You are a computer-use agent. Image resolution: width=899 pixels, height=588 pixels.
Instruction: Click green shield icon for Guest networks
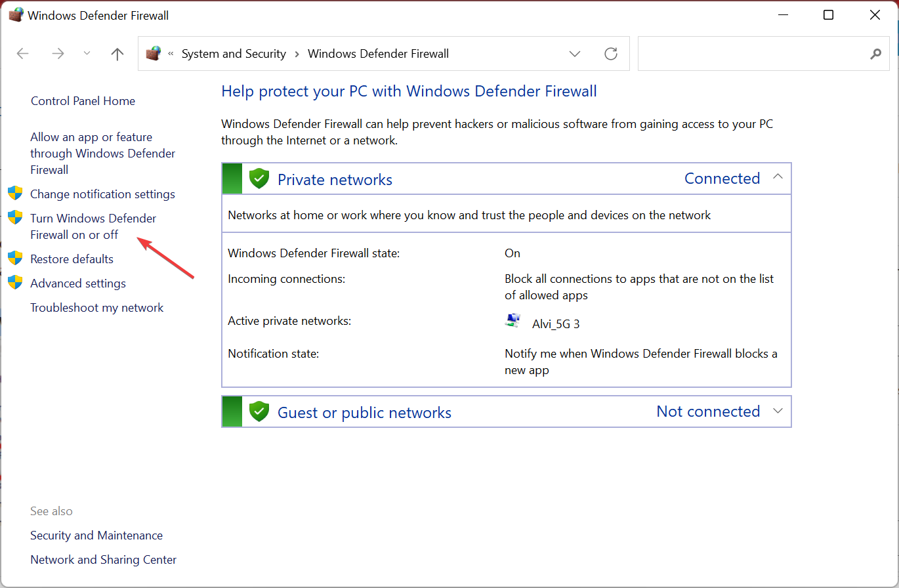pyautogui.click(x=260, y=411)
